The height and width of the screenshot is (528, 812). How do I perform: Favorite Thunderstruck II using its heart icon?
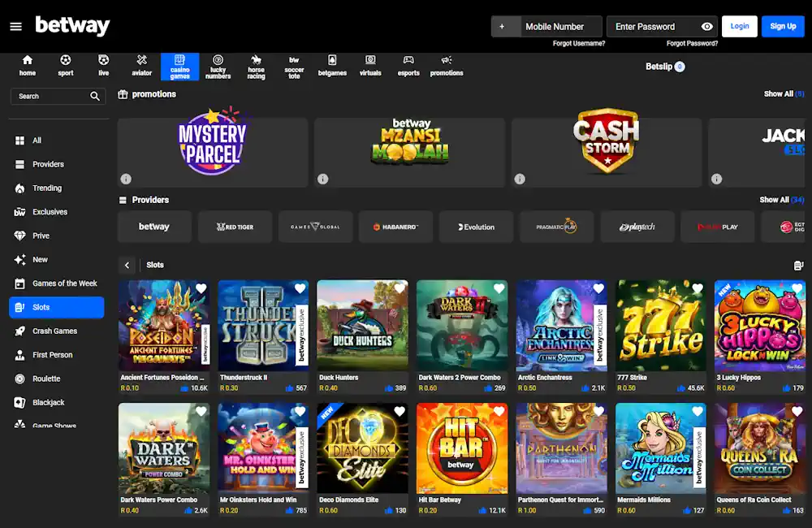[x=300, y=288]
